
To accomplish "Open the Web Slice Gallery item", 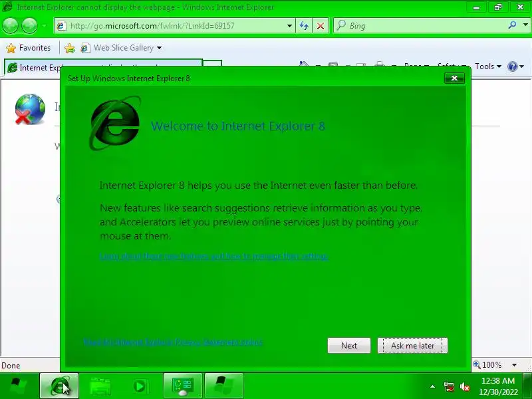I will click(x=118, y=48).
